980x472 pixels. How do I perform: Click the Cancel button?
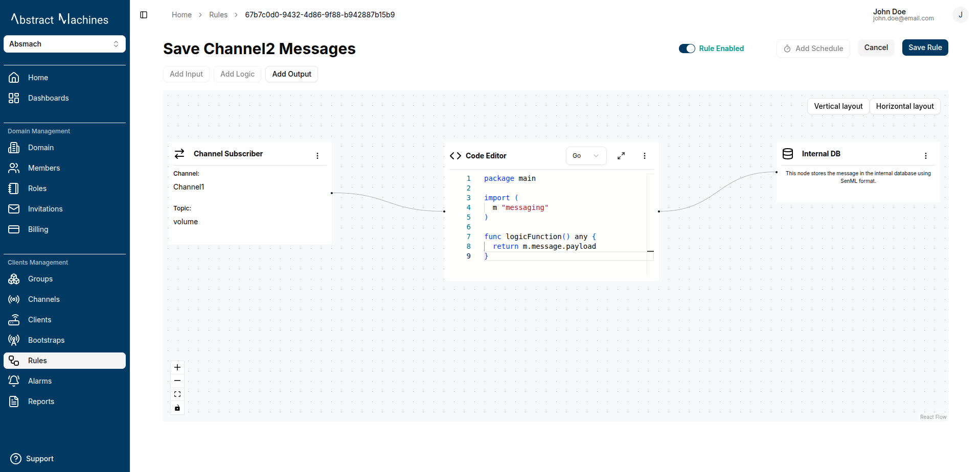(x=876, y=48)
